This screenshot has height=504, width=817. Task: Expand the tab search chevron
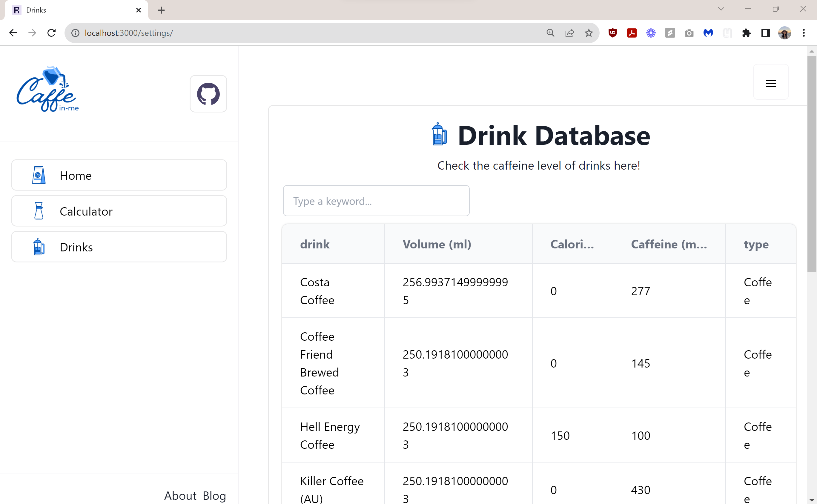(x=721, y=9)
